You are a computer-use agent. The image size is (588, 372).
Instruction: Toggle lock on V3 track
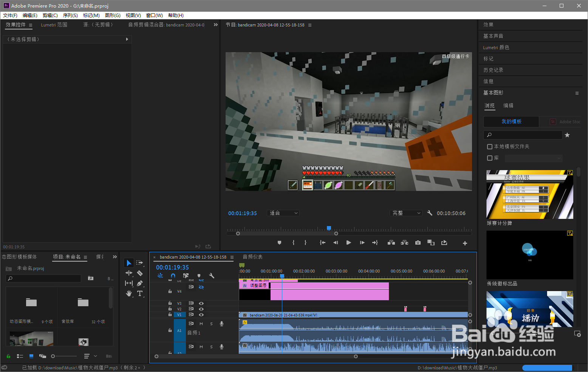170,303
